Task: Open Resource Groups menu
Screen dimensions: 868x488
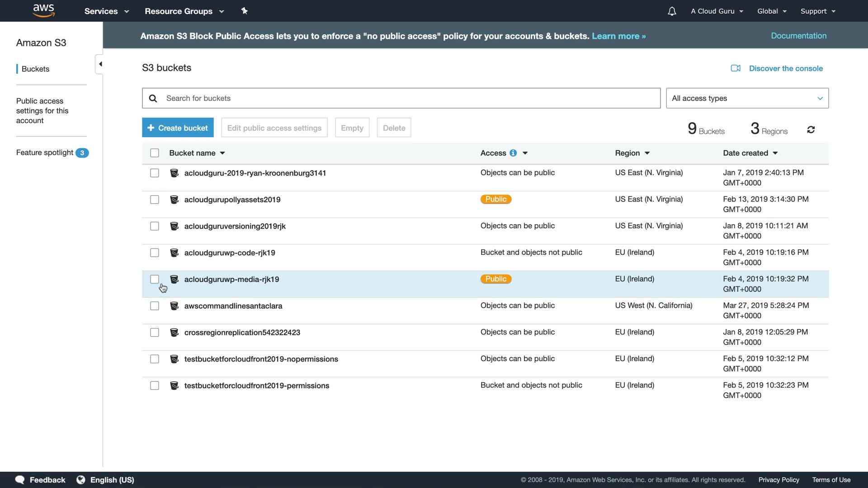Action: [184, 11]
